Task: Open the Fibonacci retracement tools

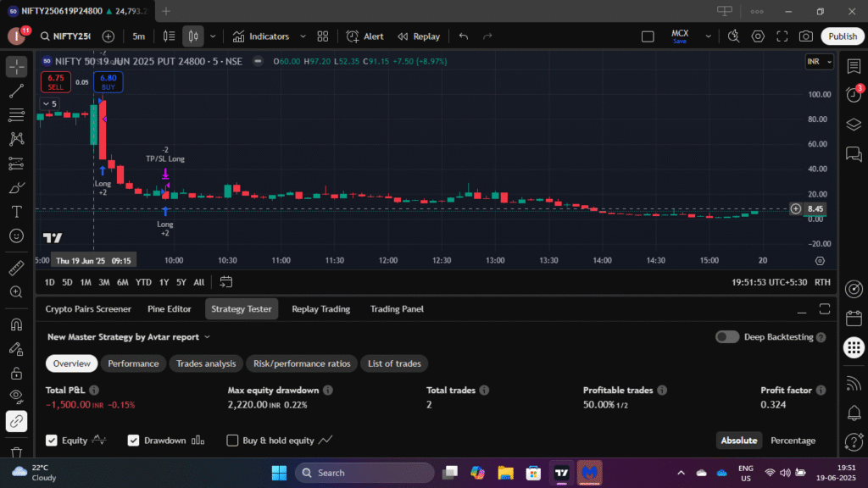Action: click(17, 115)
